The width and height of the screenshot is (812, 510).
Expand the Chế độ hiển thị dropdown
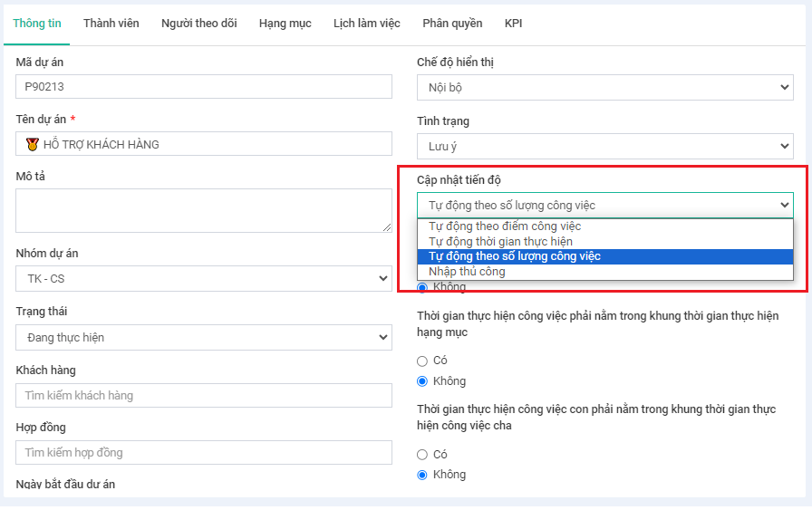604,88
